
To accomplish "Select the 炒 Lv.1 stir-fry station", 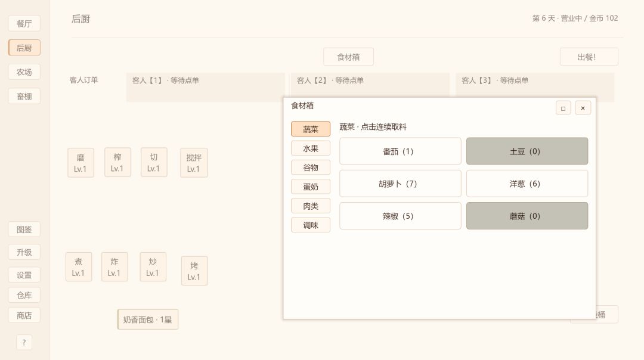I will 153,267.
